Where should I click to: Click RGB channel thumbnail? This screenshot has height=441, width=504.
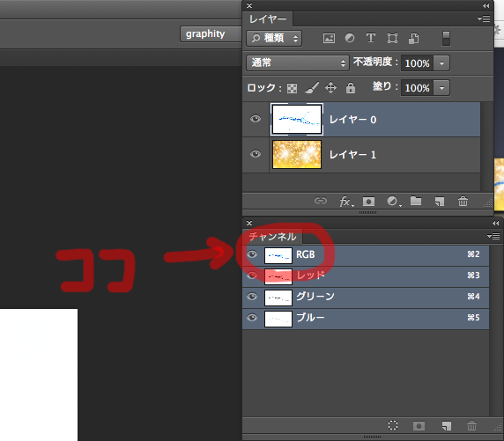tap(278, 255)
